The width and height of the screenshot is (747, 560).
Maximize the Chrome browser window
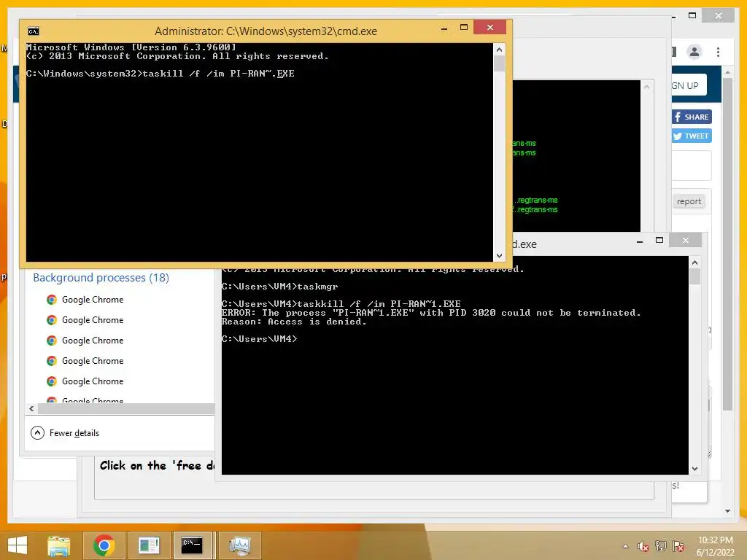[x=692, y=16]
